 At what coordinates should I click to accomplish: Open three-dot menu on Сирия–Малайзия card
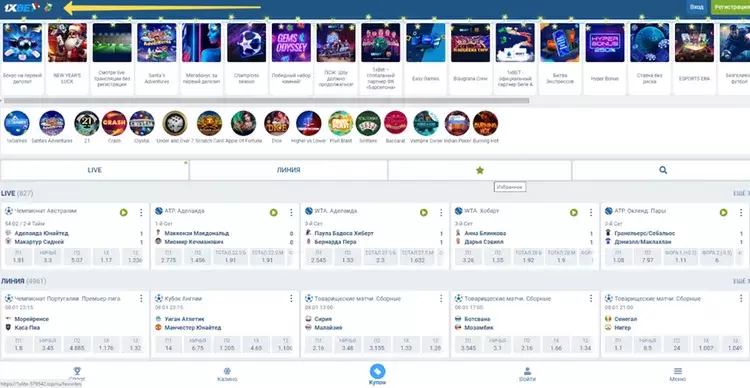(441, 299)
